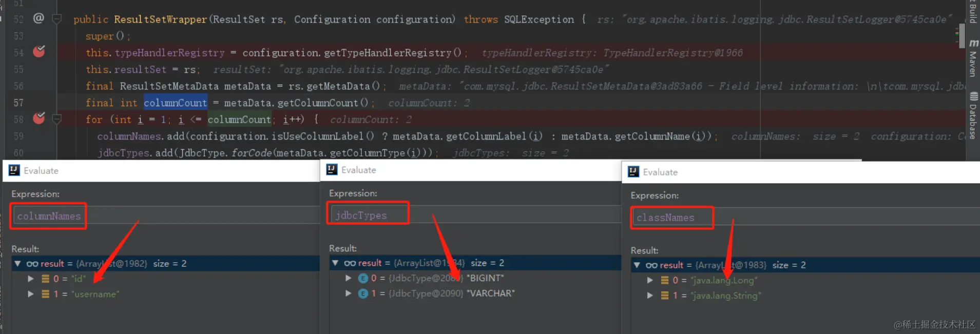The image size is (980, 334).
Task: Expand the "java.lang.Long" entry
Action: coord(650,280)
